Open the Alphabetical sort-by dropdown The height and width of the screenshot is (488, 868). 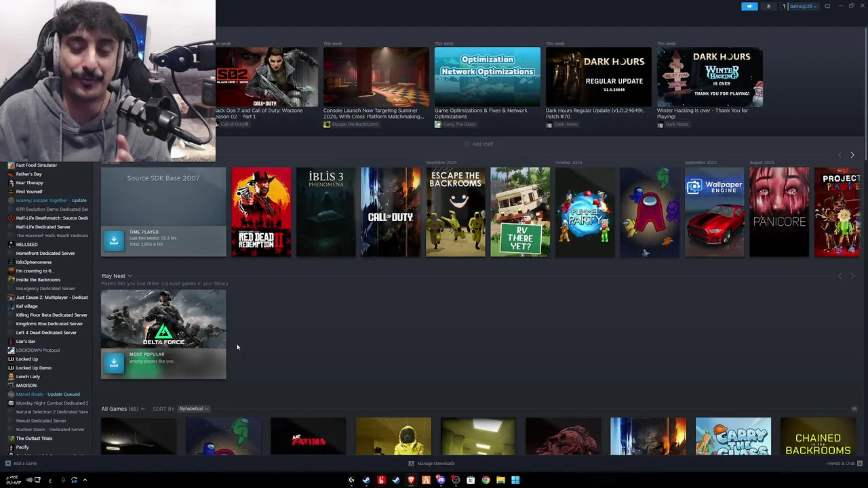[193, 409]
